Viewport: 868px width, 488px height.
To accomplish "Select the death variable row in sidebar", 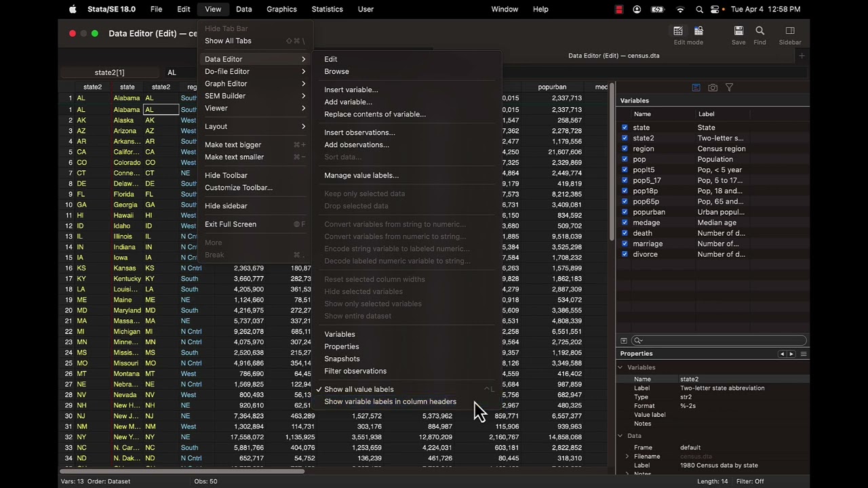I will [714, 233].
